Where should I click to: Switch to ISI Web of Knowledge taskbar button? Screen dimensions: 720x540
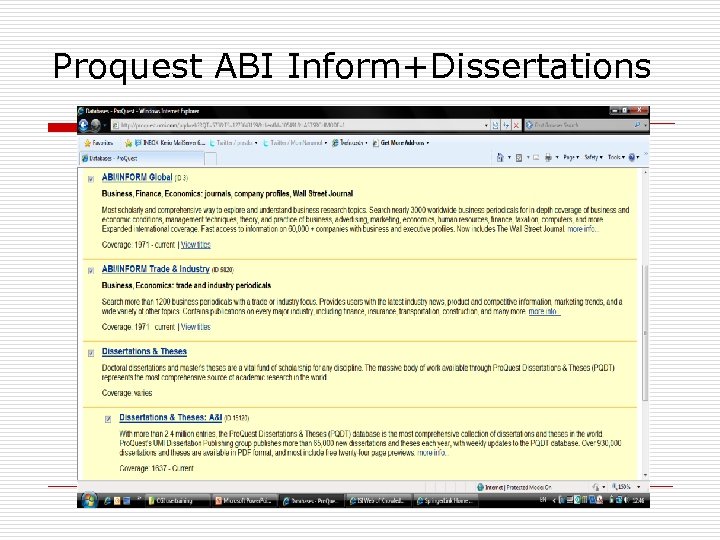[x=380, y=501]
